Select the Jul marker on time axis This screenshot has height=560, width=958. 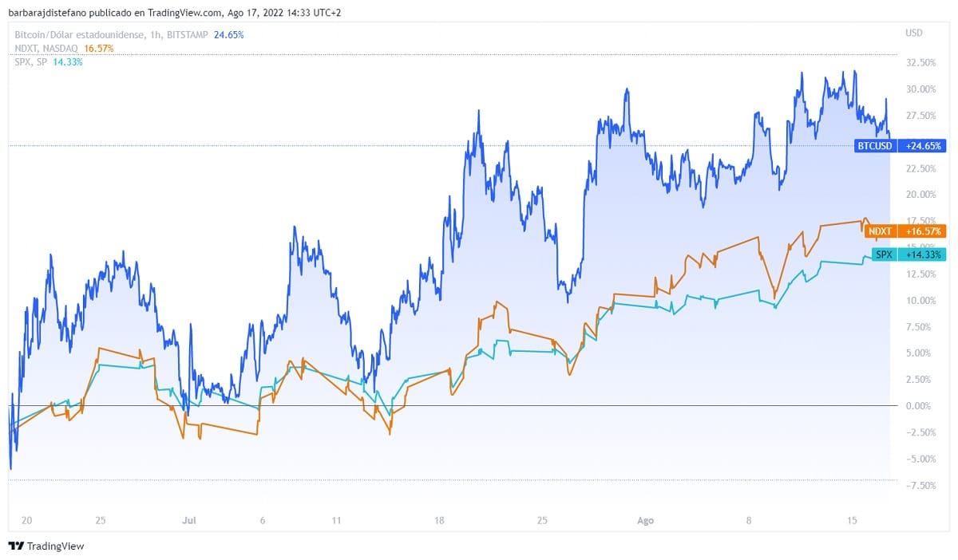tap(189, 521)
